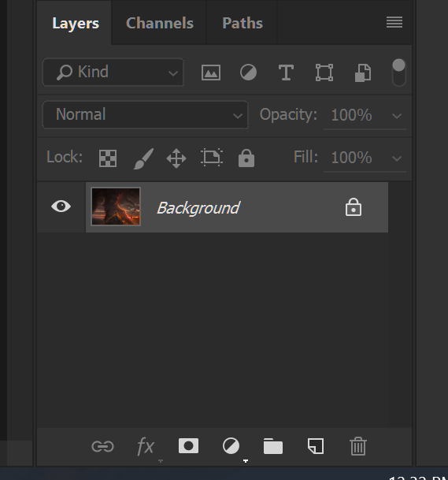Image resolution: width=448 pixels, height=480 pixels.
Task: Create a new group folder
Action: click(x=273, y=446)
